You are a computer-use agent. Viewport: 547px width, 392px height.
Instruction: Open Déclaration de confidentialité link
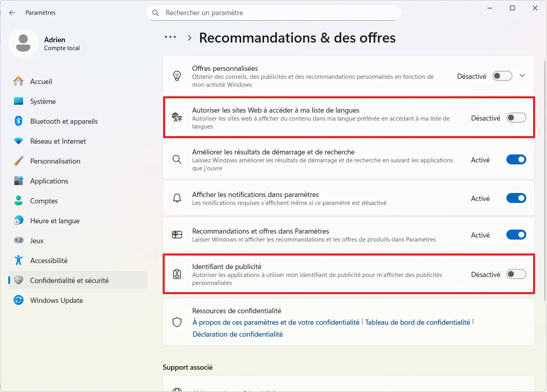[237, 334]
